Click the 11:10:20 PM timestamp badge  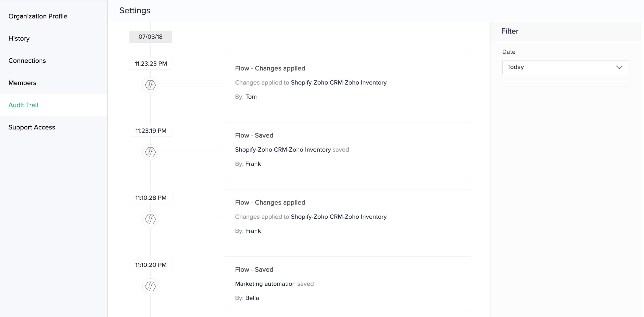[x=151, y=265]
